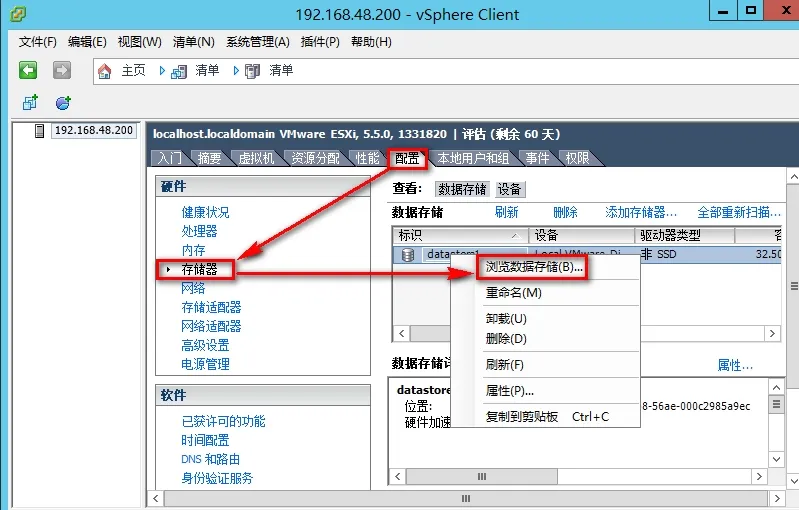Open 身份验证服务 software link
Screen dimensions: 799x510
click(x=218, y=478)
